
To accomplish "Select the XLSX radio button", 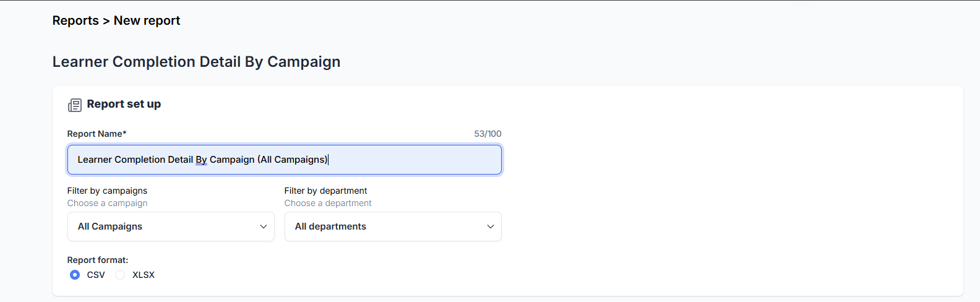I will coord(120,275).
